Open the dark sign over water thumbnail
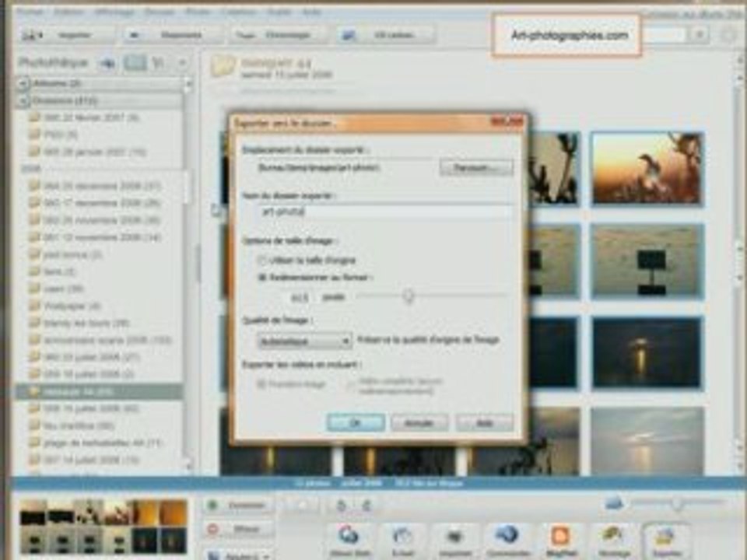747x560 pixels. [647, 261]
